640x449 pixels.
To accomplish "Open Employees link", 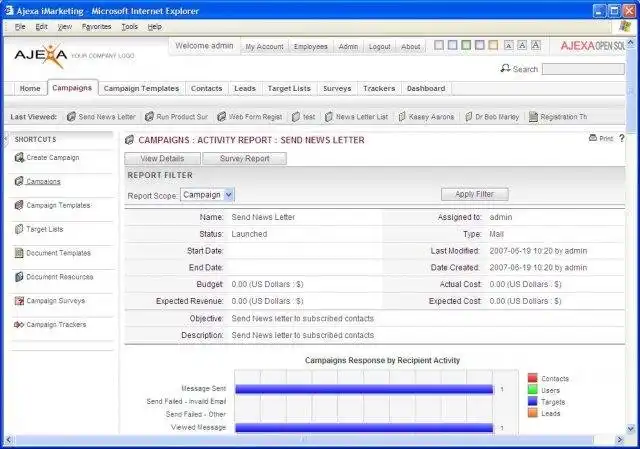I will click(311, 47).
